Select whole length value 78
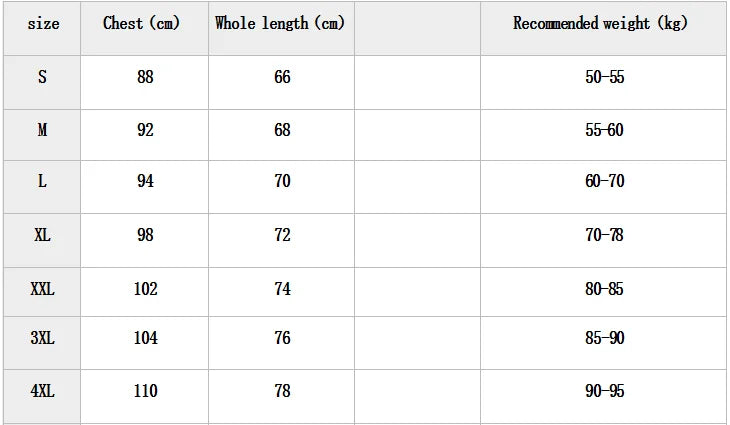Viewport: 730px width, 425px height. click(x=282, y=391)
